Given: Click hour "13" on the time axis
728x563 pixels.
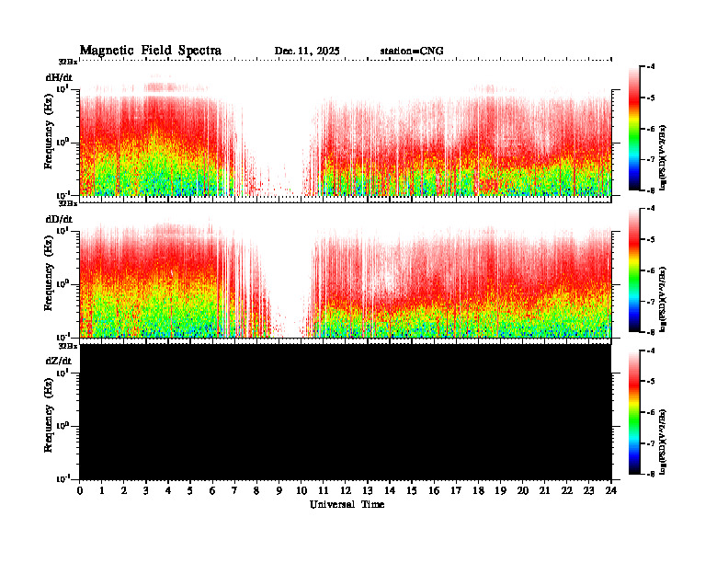Looking at the screenshot, I should (x=368, y=490).
